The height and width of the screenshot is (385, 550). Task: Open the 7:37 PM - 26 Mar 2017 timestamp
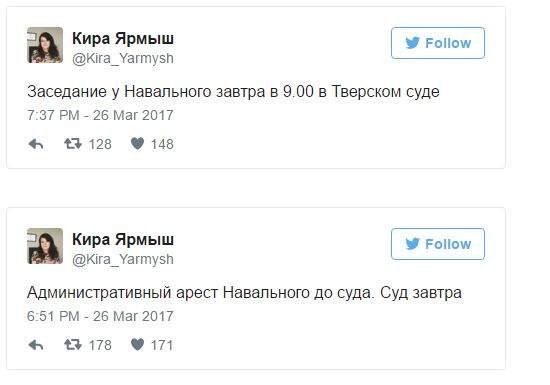[x=100, y=115]
